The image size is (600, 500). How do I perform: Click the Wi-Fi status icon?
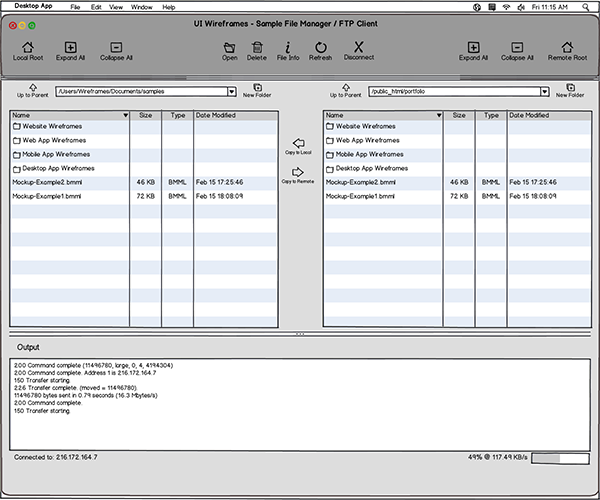(506, 7)
